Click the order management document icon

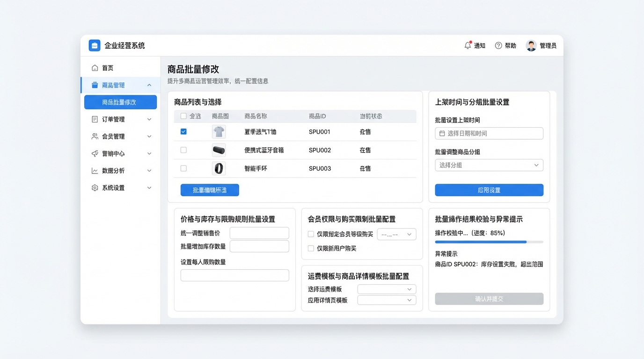tap(95, 119)
